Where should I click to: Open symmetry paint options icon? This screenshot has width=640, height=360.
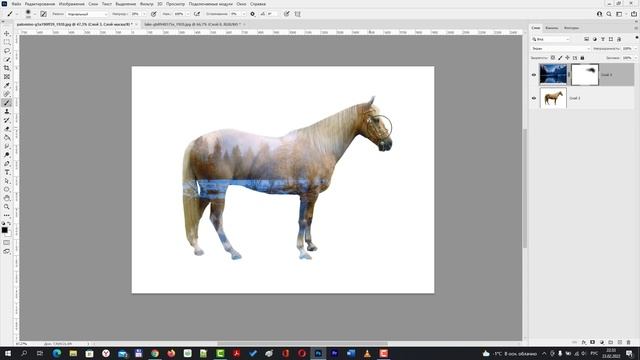(x=298, y=14)
